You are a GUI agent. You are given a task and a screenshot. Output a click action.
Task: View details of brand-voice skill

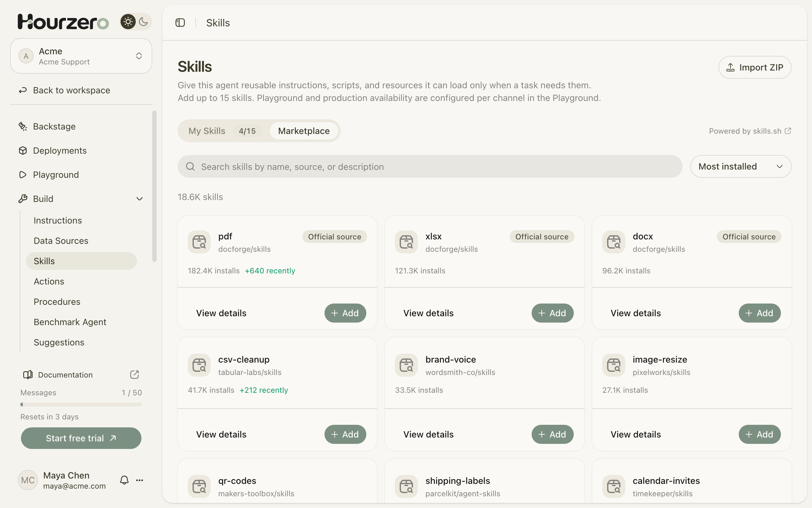[429, 434]
